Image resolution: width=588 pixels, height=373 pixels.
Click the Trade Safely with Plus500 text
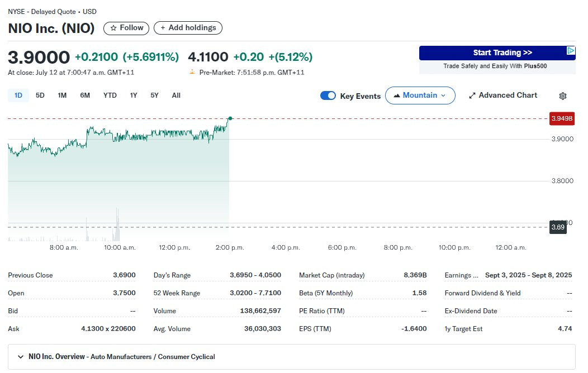pyautogui.click(x=495, y=66)
